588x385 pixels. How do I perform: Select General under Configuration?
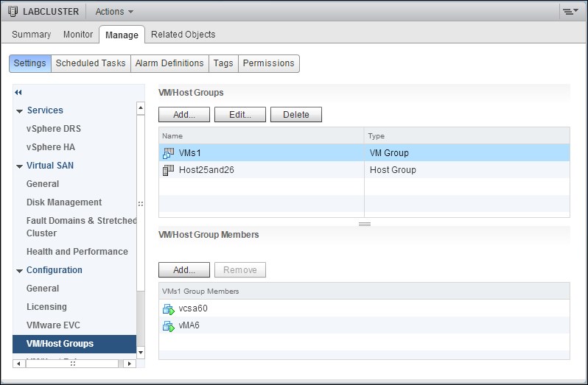pos(43,288)
